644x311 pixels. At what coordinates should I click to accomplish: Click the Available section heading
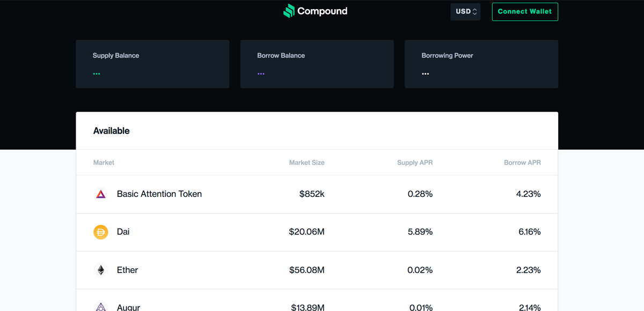111,131
